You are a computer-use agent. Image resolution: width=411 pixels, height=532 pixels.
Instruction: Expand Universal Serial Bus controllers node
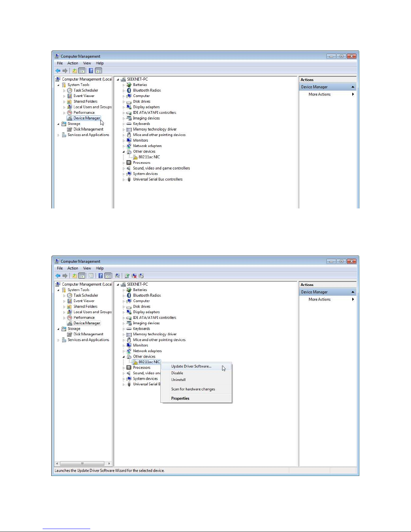[x=123, y=180]
